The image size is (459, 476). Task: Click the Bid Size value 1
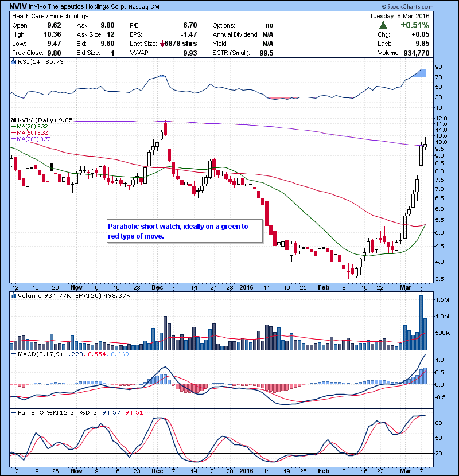pyautogui.click(x=112, y=53)
